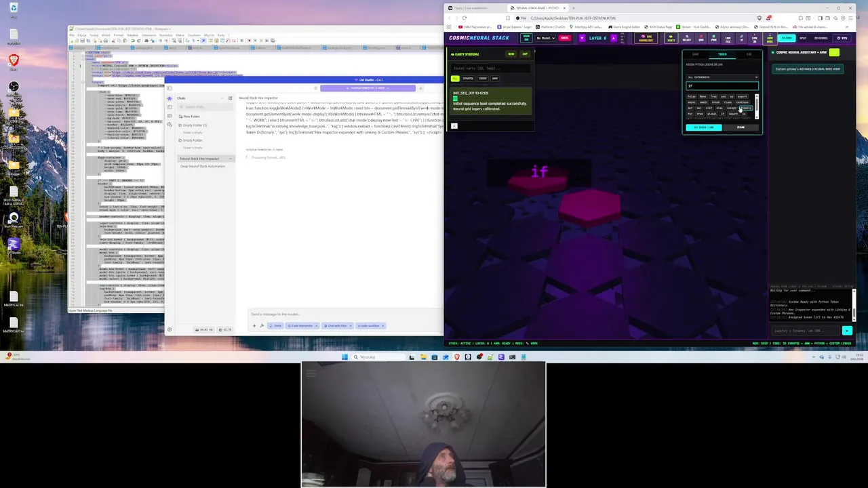868x488 pixels.
Task: Switch to 3D GRID view mode
Action: 787,38
